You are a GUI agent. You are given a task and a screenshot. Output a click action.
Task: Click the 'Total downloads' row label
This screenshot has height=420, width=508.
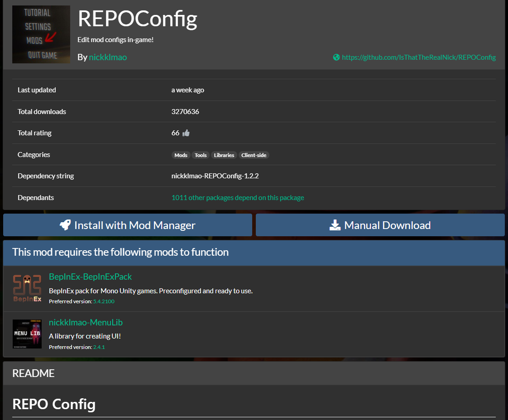pos(42,111)
